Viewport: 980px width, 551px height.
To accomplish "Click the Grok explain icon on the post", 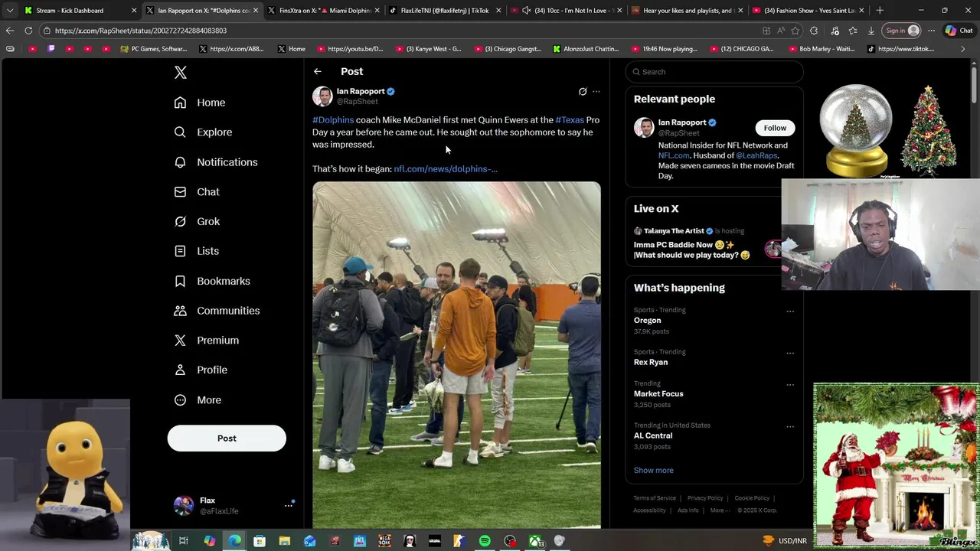I will tap(583, 91).
